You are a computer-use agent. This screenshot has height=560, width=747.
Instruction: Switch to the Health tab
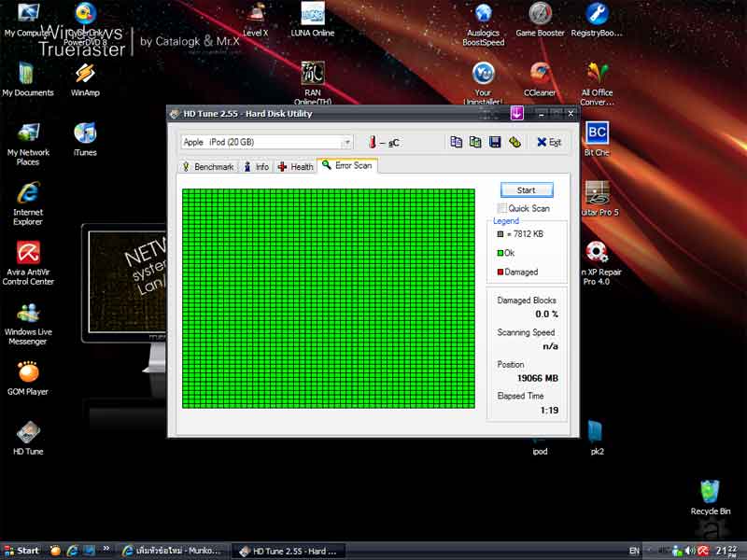(295, 166)
